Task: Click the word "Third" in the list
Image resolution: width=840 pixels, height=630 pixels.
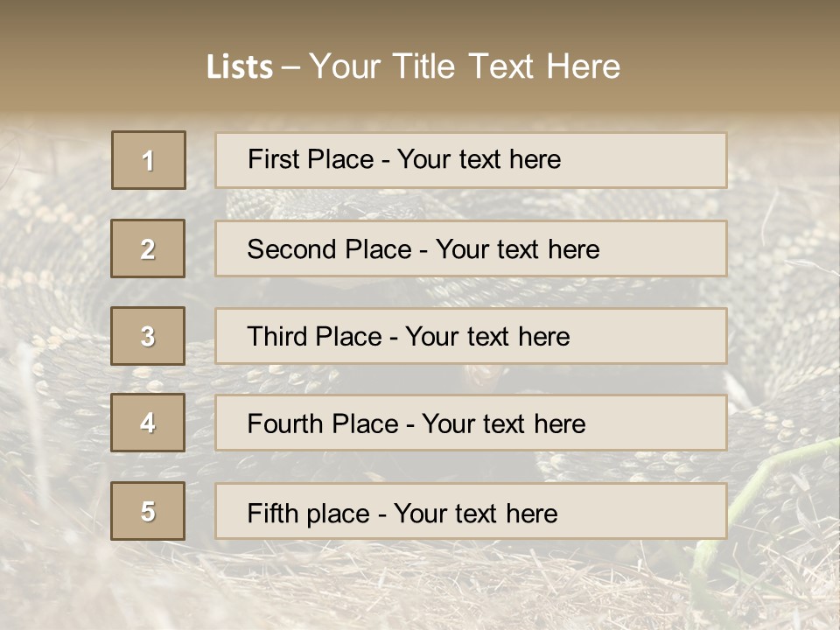Action: (276, 337)
